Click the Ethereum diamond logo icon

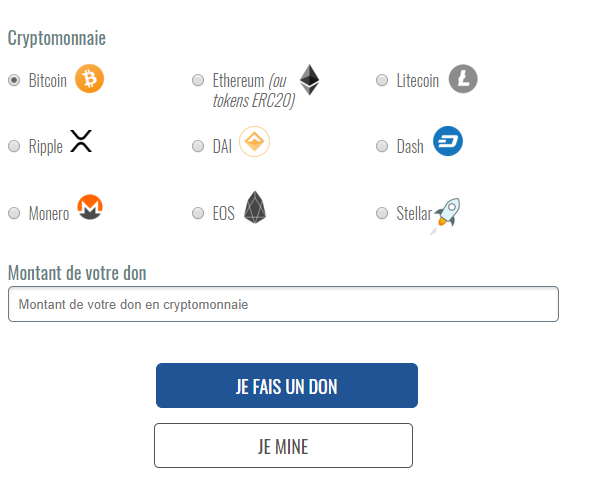309,80
